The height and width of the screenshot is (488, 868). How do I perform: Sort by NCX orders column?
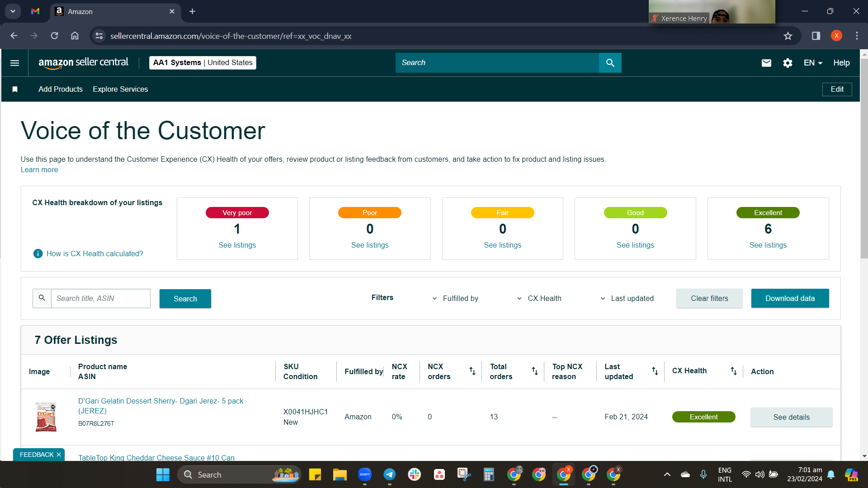[472, 371]
